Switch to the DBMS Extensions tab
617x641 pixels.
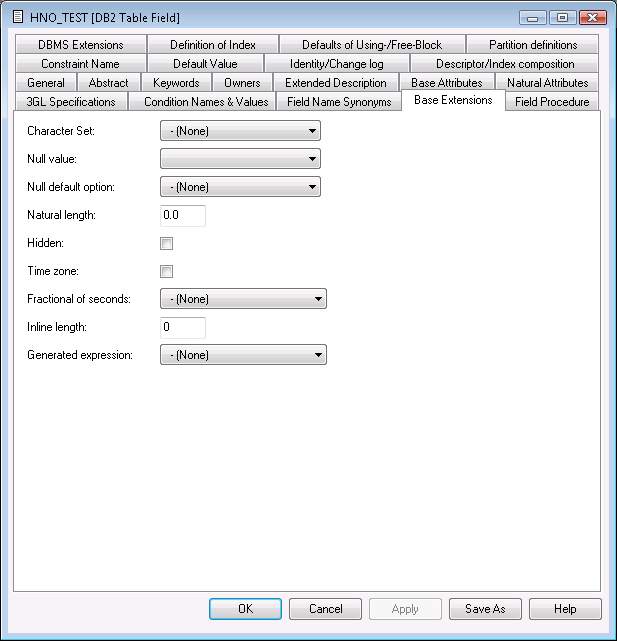coord(80,45)
